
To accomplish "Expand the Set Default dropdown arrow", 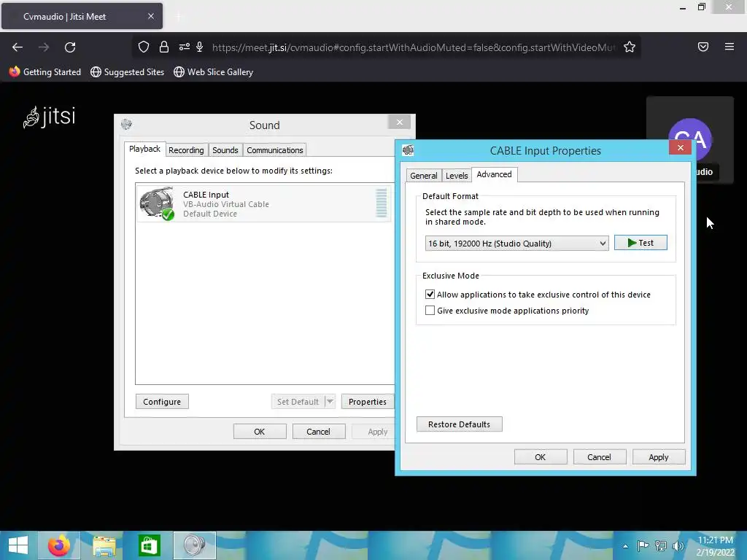I will pyautogui.click(x=330, y=402).
